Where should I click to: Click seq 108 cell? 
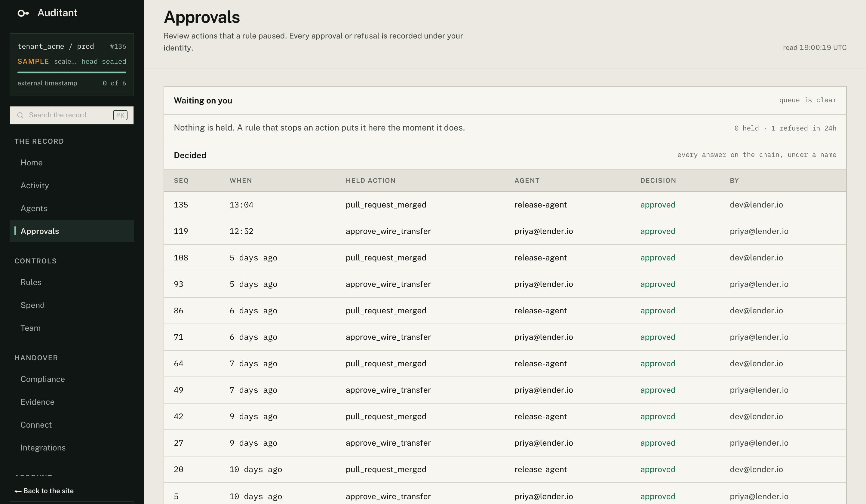[x=181, y=258]
